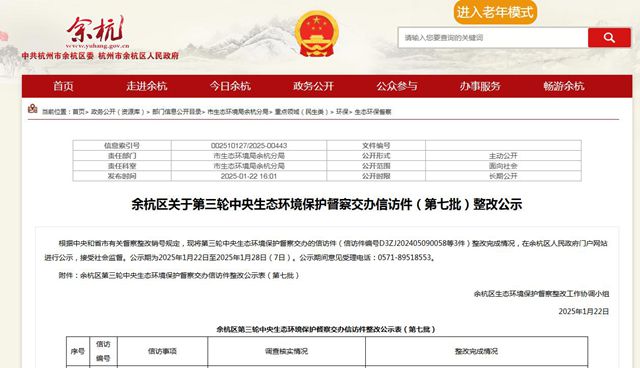Open the 今日余杭 menu item
Screen dimensions: 640x368
(x=230, y=86)
